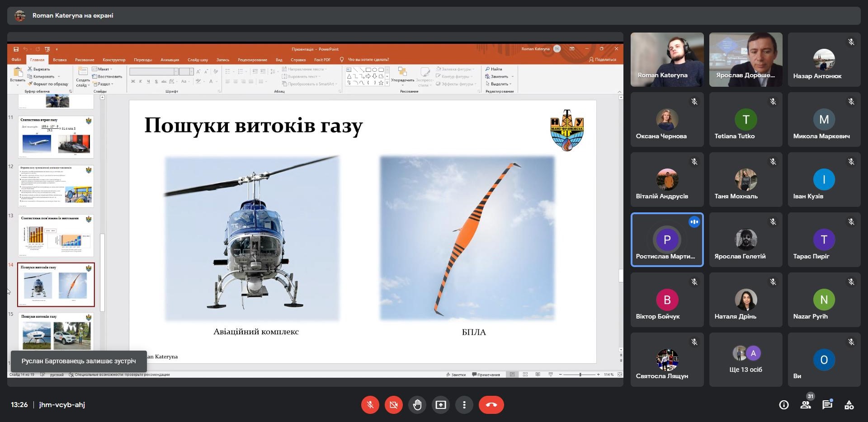Viewport: 868px width, 422px height.
Task: Click the Заметки notes button in status bar
Action: tap(456, 375)
